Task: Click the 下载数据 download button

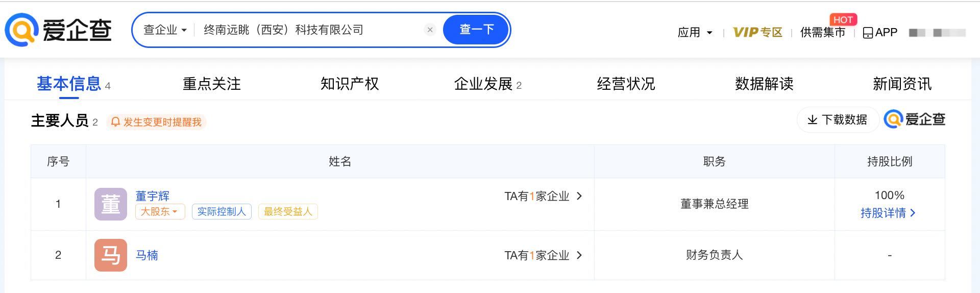Action: point(837,119)
